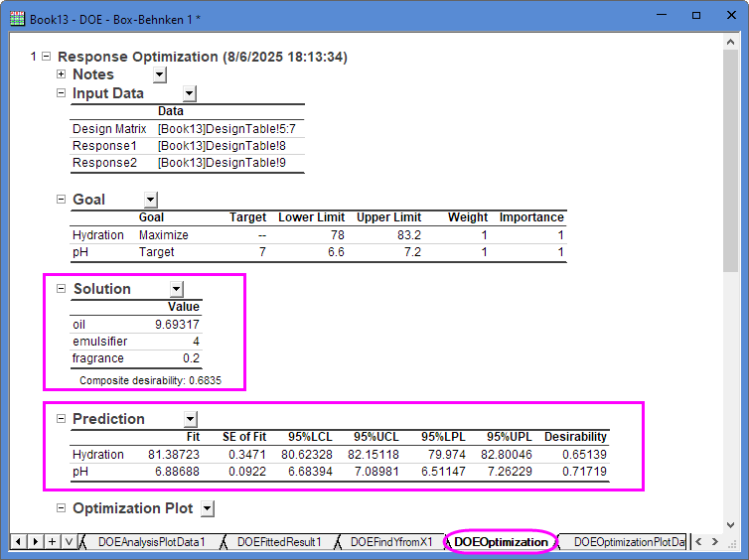The width and height of the screenshot is (749, 560).
Task: Switch to the DOEFittedResult1 sheet tab
Action: tap(278, 542)
